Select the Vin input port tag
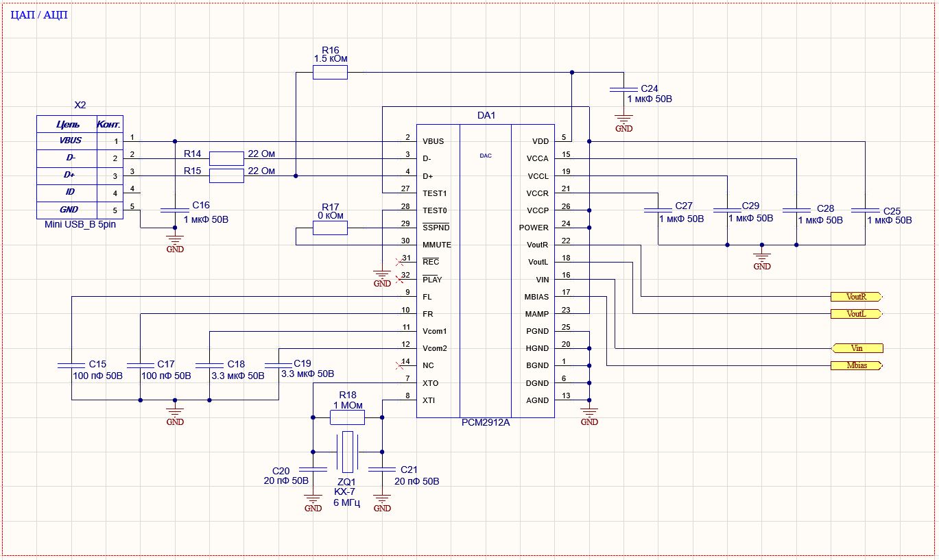Viewport: 939px width, 560px height. pos(857,348)
